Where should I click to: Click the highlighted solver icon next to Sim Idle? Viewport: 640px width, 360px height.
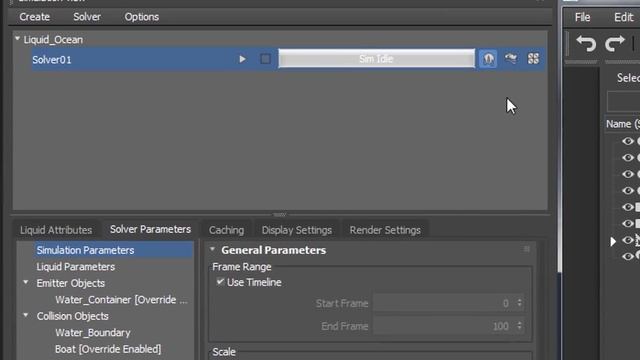pos(488,59)
